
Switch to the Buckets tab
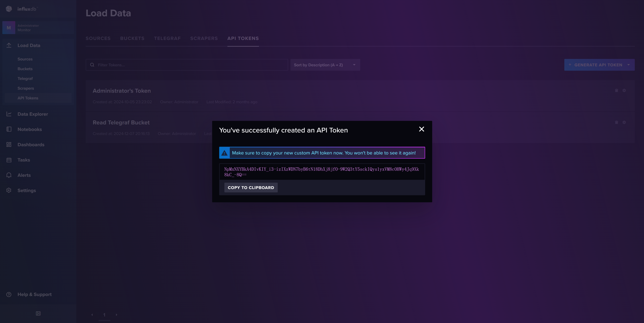coord(132,38)
